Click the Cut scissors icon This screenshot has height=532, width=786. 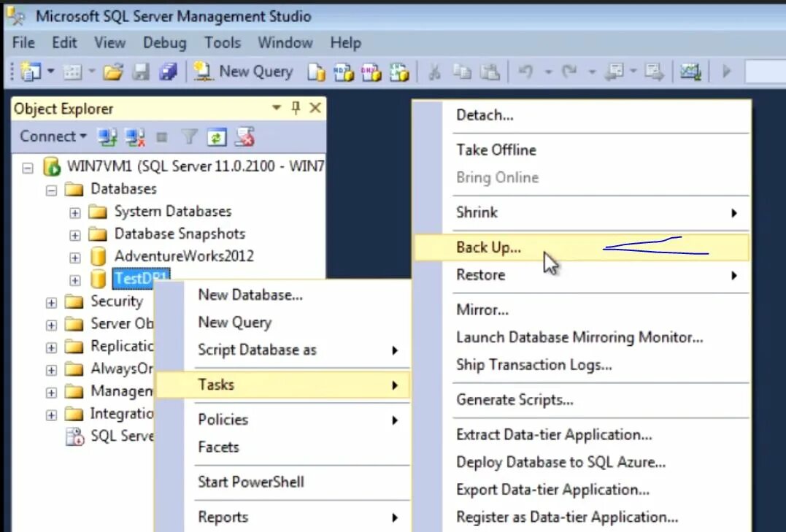(434, 72)
